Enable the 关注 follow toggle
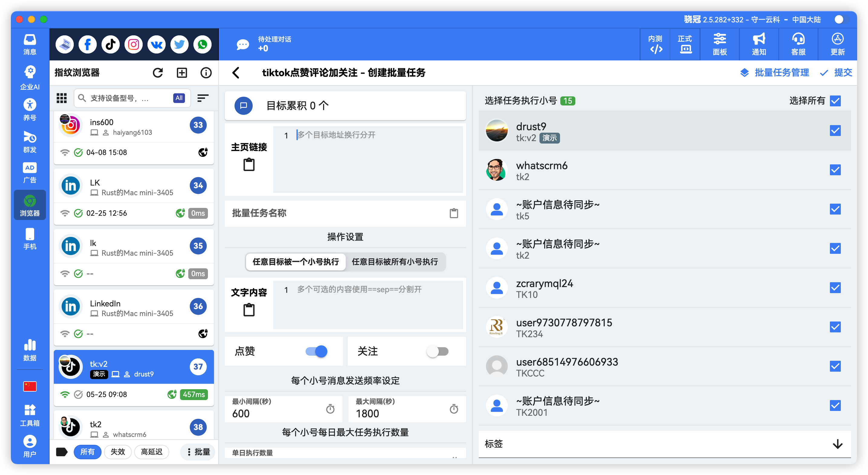Viewport: 868px width, 475px height. 438,351
